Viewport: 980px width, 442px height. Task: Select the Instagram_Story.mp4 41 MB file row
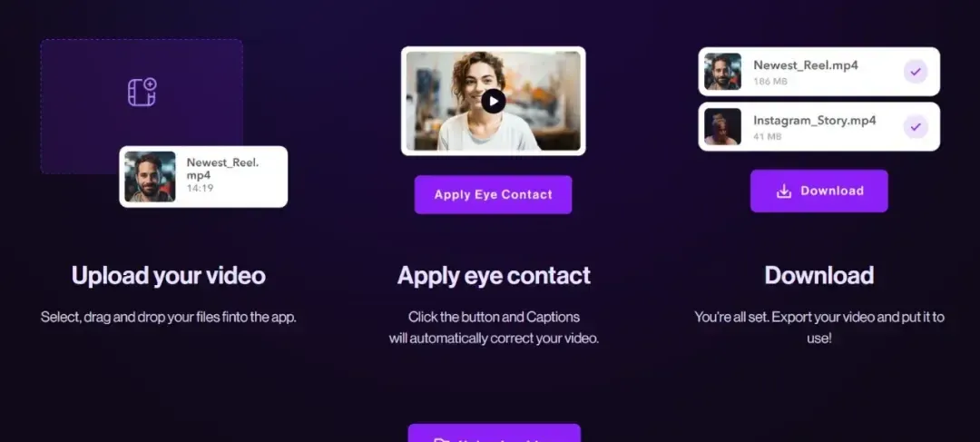(x=818, y=126)
